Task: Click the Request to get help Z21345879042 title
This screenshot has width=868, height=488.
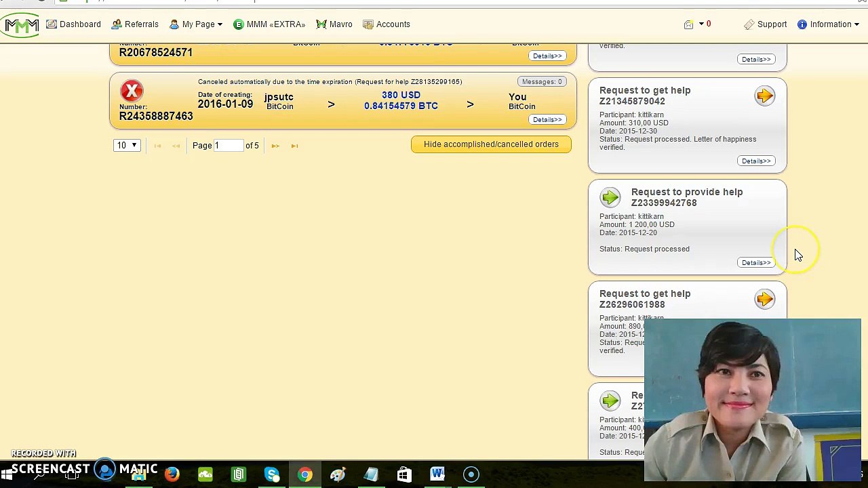Action: (x=645, y=96)
